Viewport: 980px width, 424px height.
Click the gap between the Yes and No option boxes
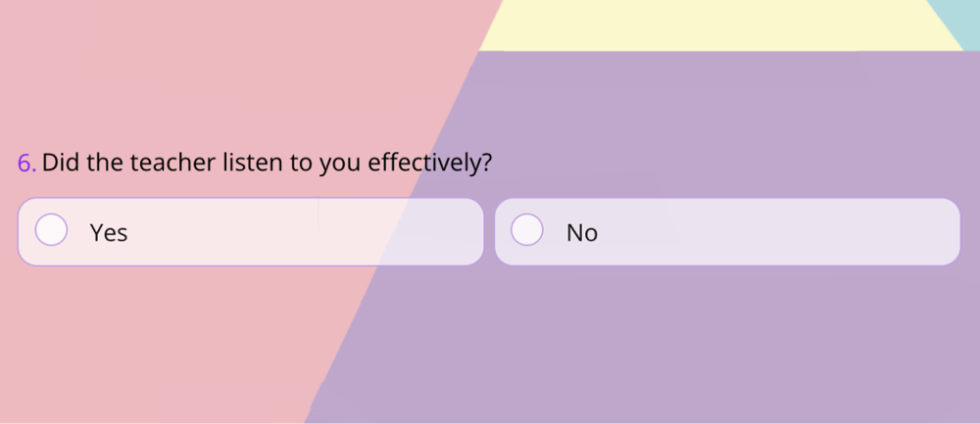(489, 232)
